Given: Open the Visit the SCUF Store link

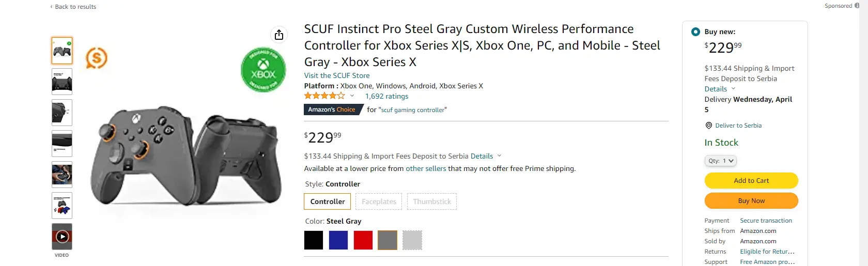Looking at the screenshot, I should pyautogui.click(x=337, y=75).
